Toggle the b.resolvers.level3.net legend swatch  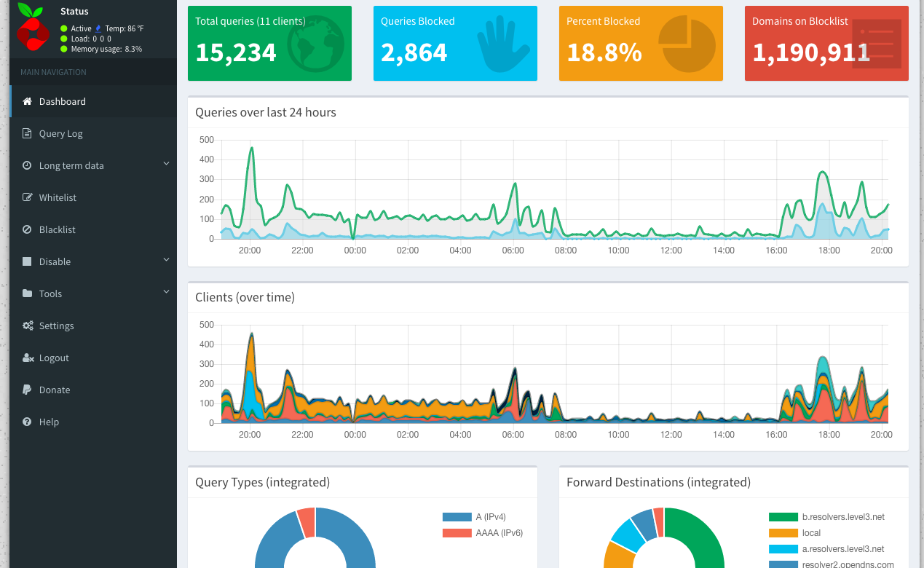pos(783,517)
